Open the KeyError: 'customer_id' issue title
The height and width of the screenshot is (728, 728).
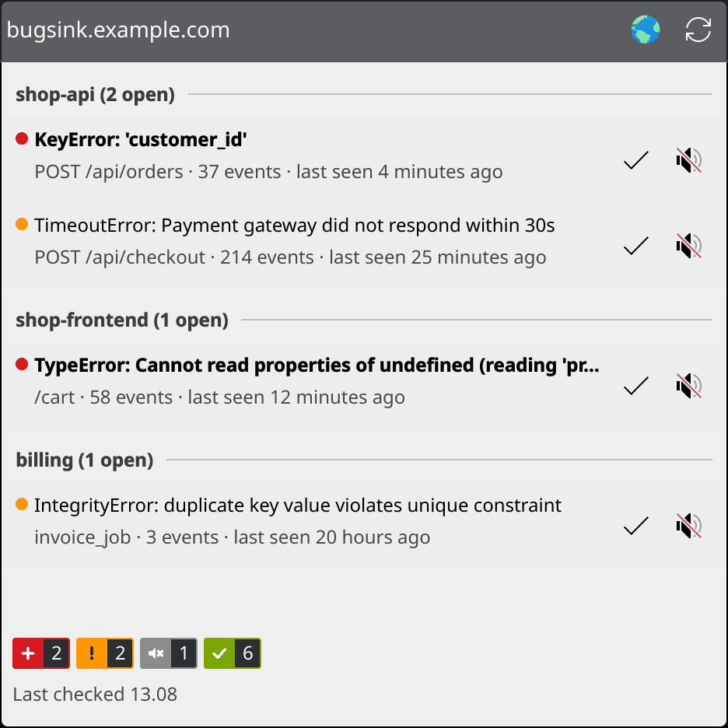point(141,139)
